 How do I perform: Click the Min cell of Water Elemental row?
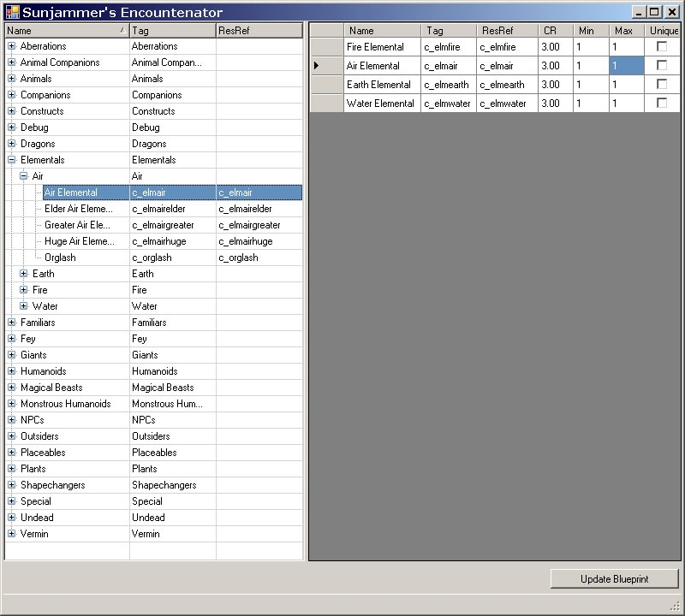[x=591, y=104]
